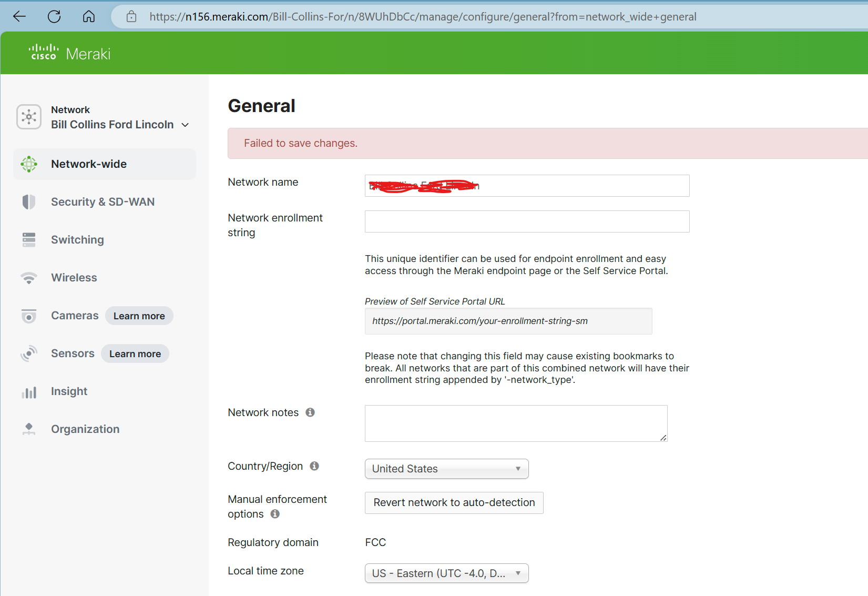Click into the Network enrollment string field

point(527,221)
